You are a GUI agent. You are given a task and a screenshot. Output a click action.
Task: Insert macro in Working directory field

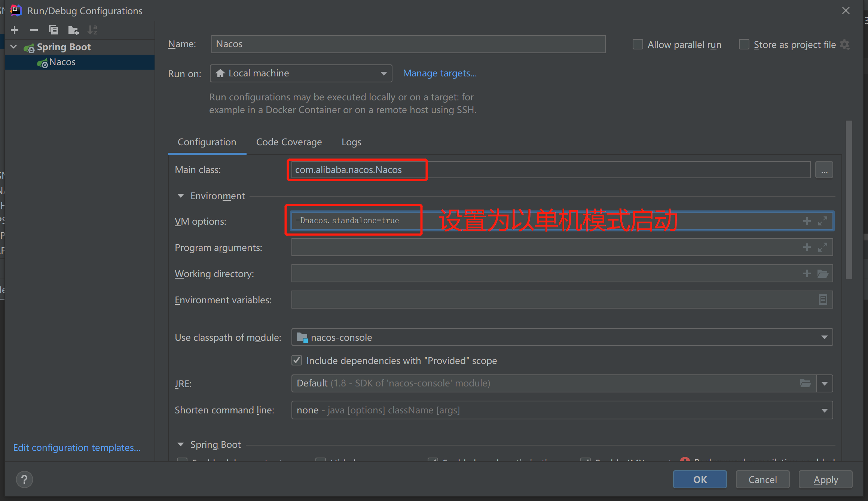(x=807, y=273)
